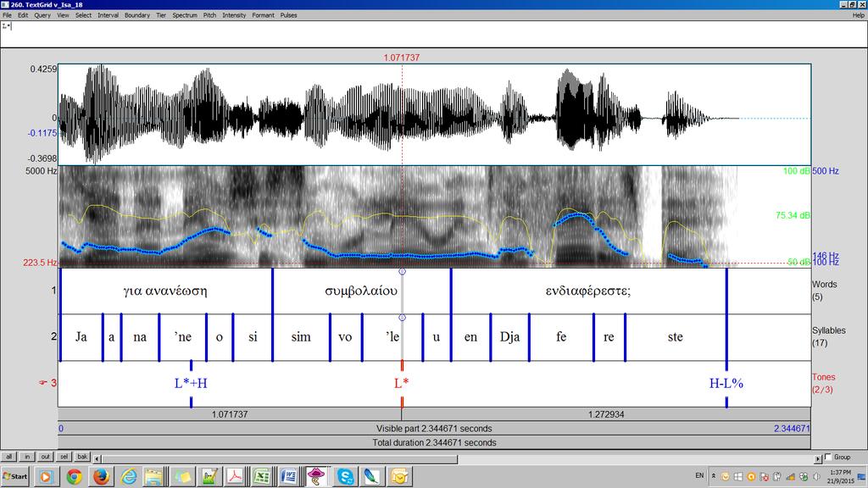Click the horizontal scrollbar thumb
The width and height of the screenshot is (868, 488).
pyautogui.click(x=280, y=458)
